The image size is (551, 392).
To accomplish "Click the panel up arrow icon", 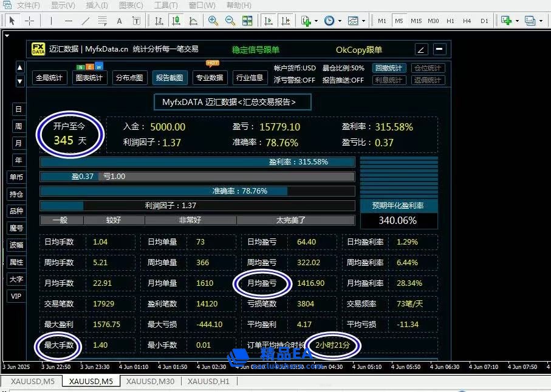I will coord(20,68).
